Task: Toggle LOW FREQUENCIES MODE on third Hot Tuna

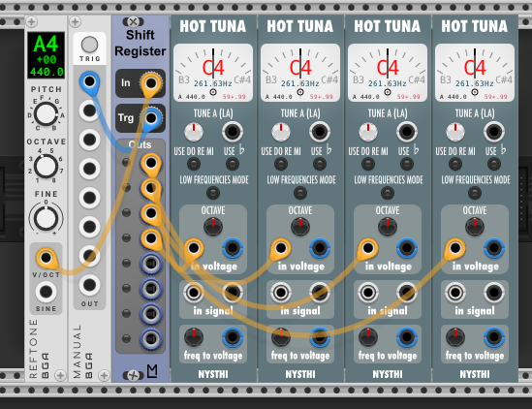Action: 388,193
